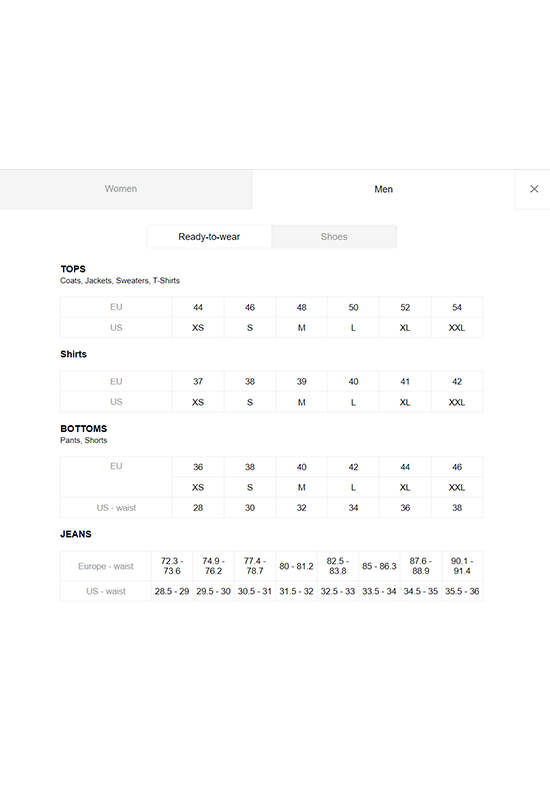Click the Europe - waist row label
This screenshot has width=550, height=800.
106,566
